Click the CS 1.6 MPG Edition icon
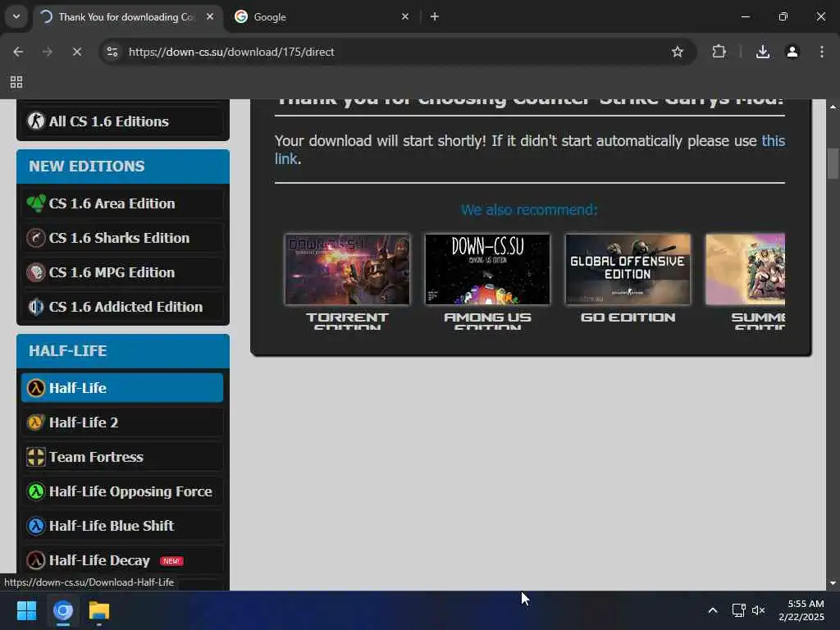 (x=36, y=272)
